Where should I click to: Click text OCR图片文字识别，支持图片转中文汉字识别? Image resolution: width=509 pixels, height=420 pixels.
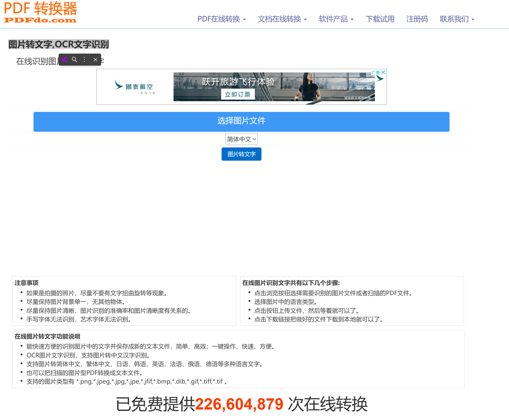(x=88, y=355)
